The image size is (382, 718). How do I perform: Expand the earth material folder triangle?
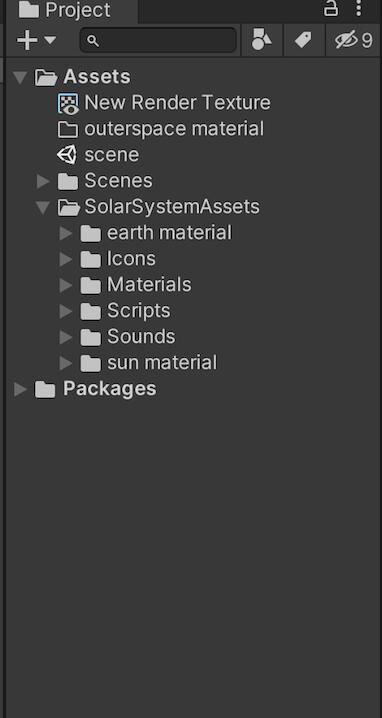pyautogui.click(x=66, y=234)
